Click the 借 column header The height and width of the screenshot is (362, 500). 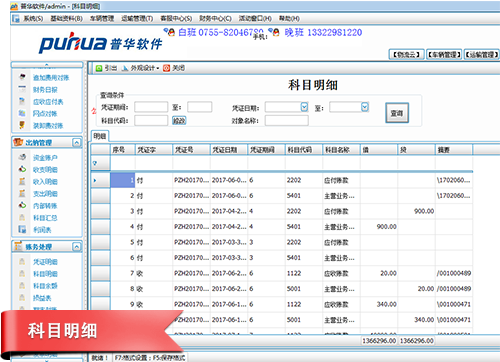click(x=379, y=150)
